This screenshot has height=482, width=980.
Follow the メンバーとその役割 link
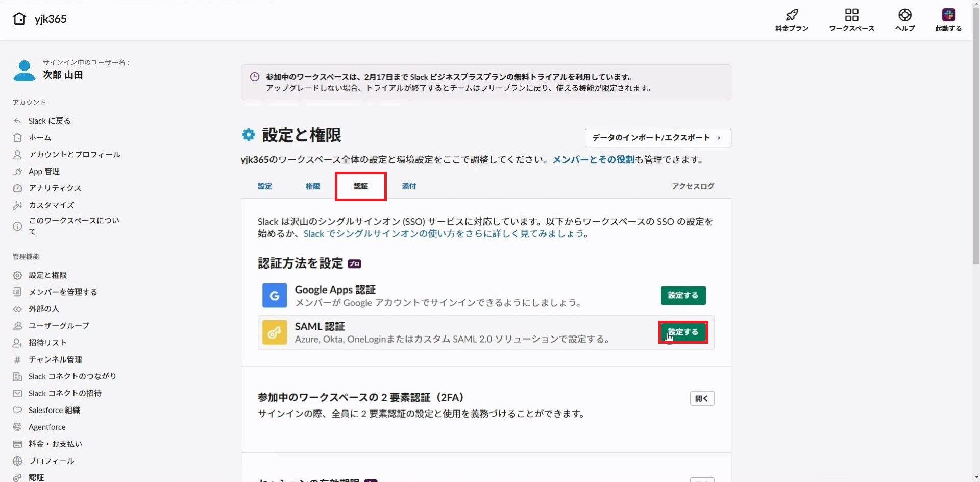tap(593, 159)
